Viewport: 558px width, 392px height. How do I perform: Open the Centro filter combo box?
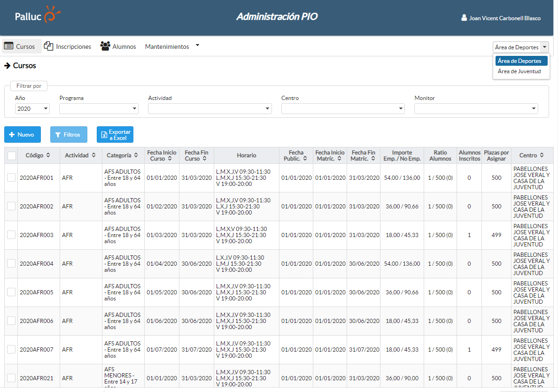pyautogui.click(x=343, y=109)
